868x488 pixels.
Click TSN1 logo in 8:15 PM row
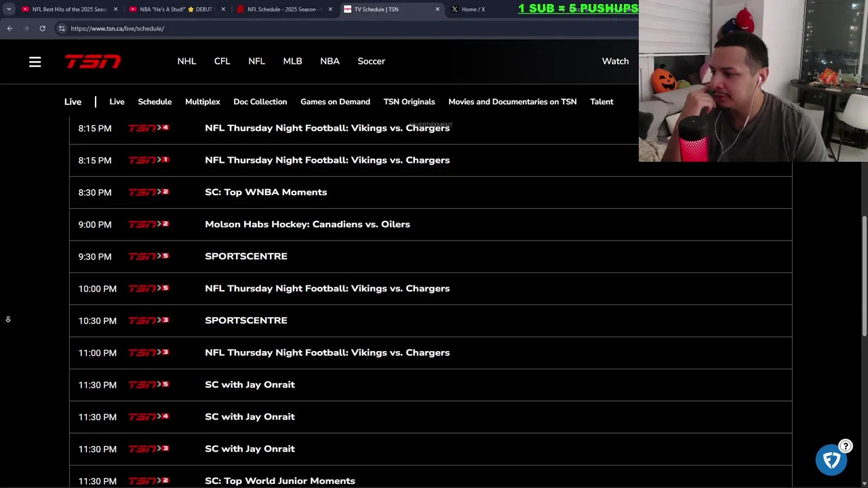pyautogui.click(x=149, y=160)
